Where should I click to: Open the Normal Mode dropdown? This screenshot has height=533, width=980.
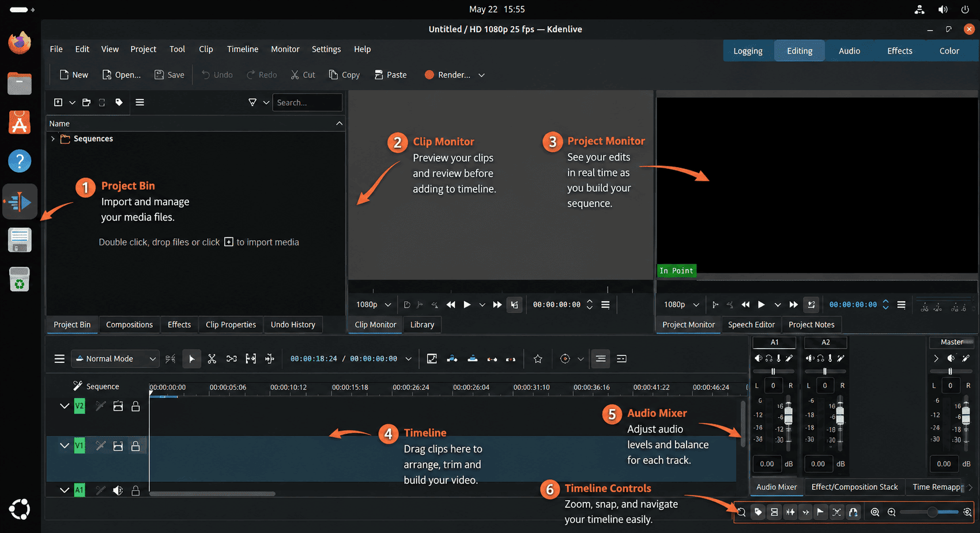point(115,358)
